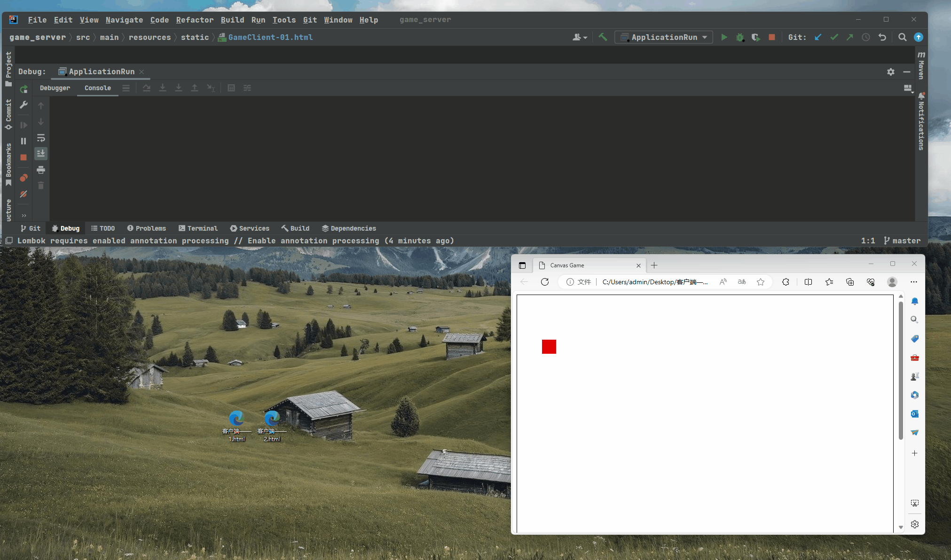Click the Debug bug icon in toolbar
This screenshot has height=560, width=951.
pos(740,37)
